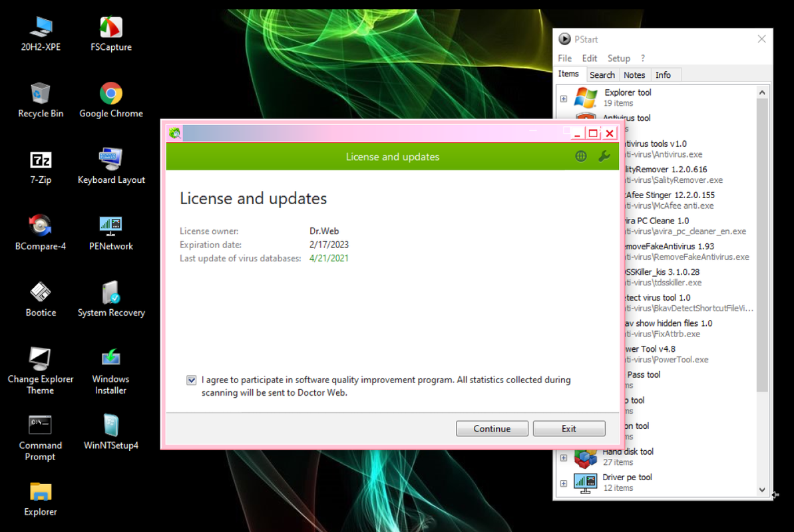Screen dimensions: 794x532
Task: Click the Continue button
Action: click(x=492, y=429)
